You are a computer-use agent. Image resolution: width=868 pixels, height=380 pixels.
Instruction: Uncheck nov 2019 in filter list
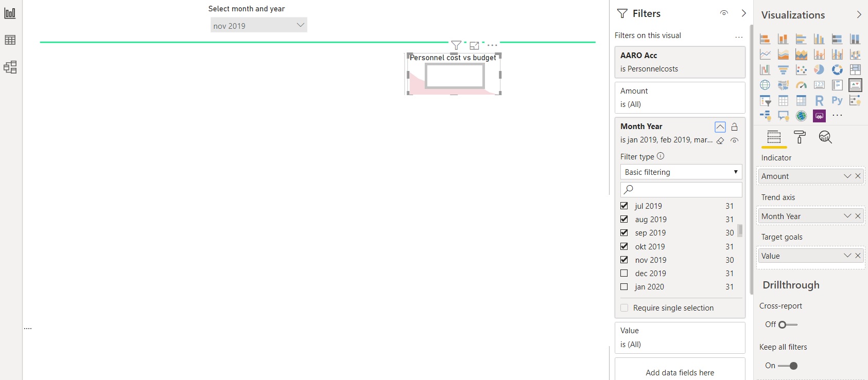pos(624,260)
